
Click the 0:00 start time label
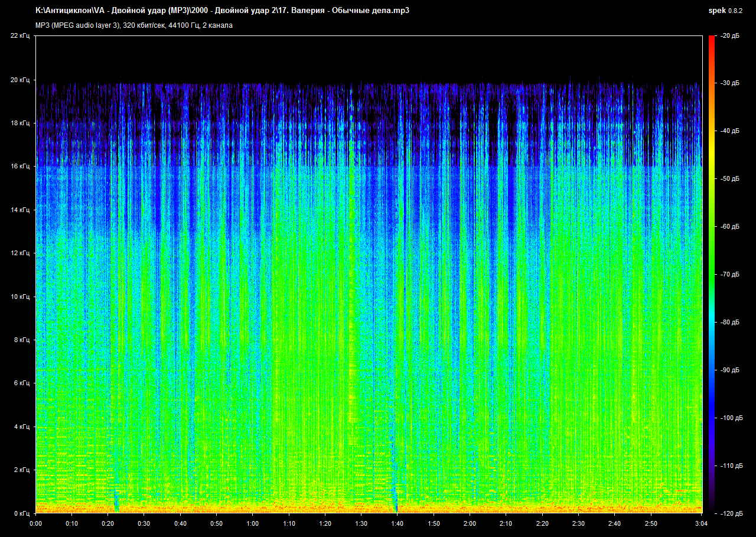point(36,523)
